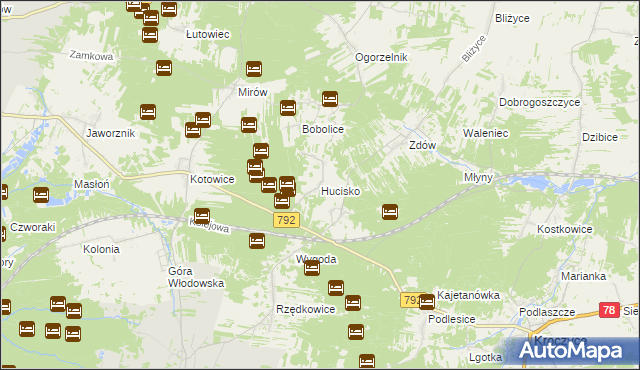Click the AutoMapa logo
The width and height of the screenshot is (640, 370).
point(571,350)
